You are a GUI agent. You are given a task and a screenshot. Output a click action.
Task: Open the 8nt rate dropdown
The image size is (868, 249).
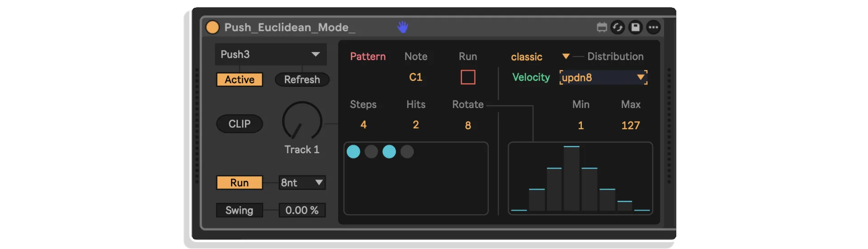click(x=302, y=183)
